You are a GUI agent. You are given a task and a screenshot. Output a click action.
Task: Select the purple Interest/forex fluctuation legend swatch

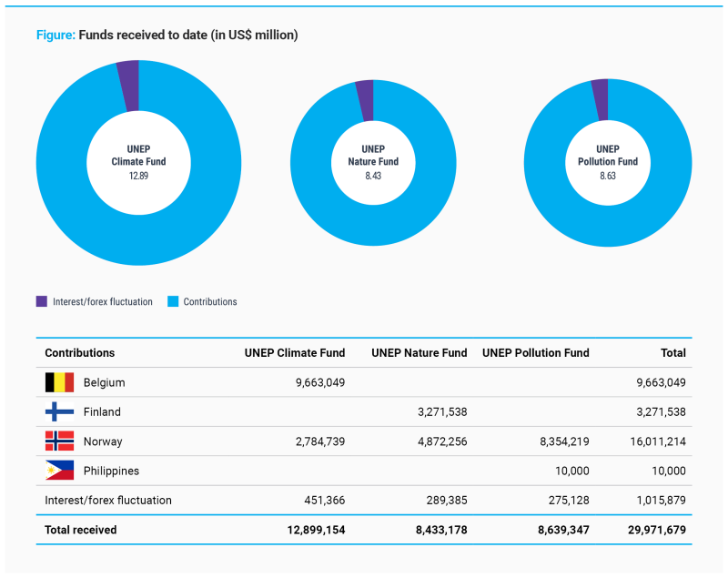[42, 301]
